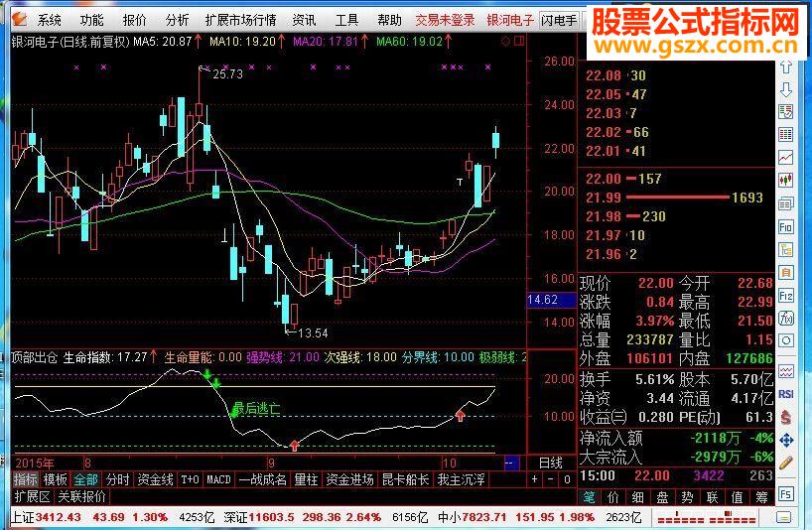Zoom in the chart with + button
The image size is (812, 530).
click(534, 479)
